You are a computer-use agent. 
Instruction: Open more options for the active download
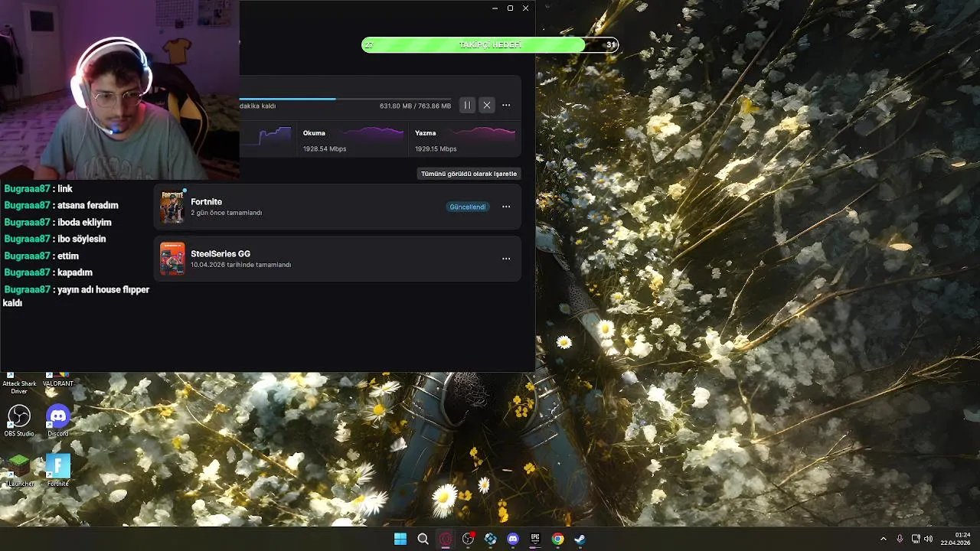pos(506,106)
